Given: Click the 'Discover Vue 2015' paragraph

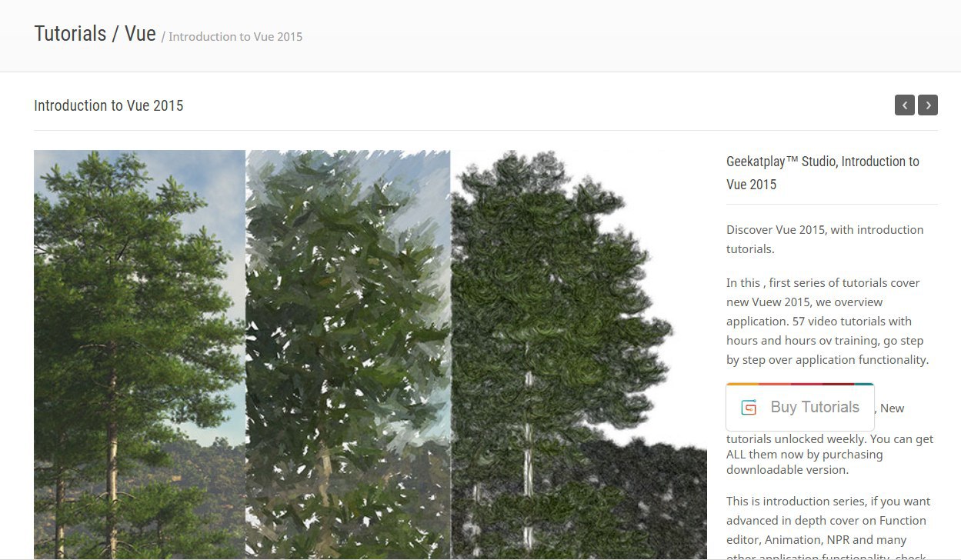Looking at the screenshot, I should [x=825, y=239].
